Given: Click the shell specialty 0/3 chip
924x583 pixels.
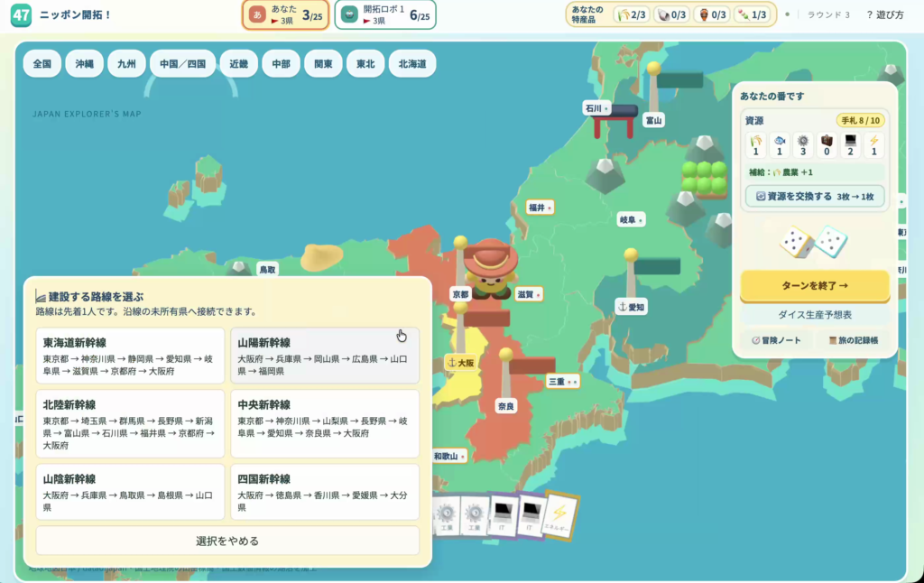Looking at the screenshot, I should point(671,14).
